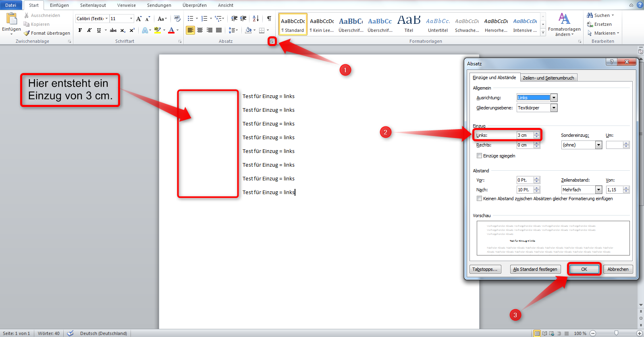This screenshot has width=644, height=337.
Task: Click the sort A-Z icon
Action: click(x=256, y=19)
